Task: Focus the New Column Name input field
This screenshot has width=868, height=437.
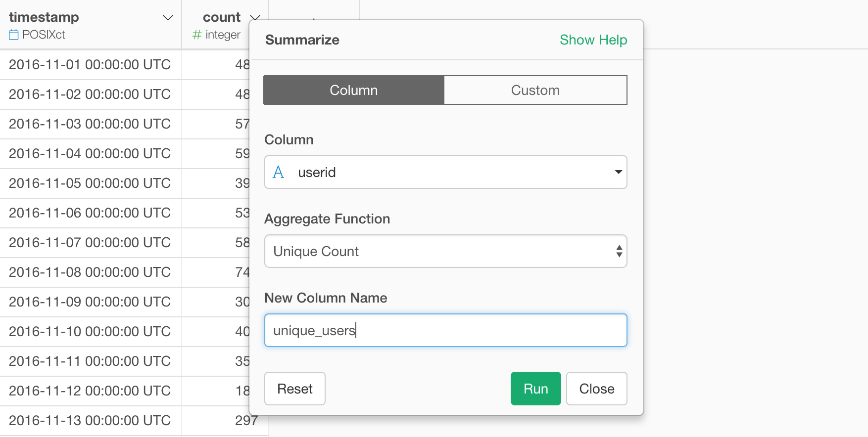Action: point(446,330)
